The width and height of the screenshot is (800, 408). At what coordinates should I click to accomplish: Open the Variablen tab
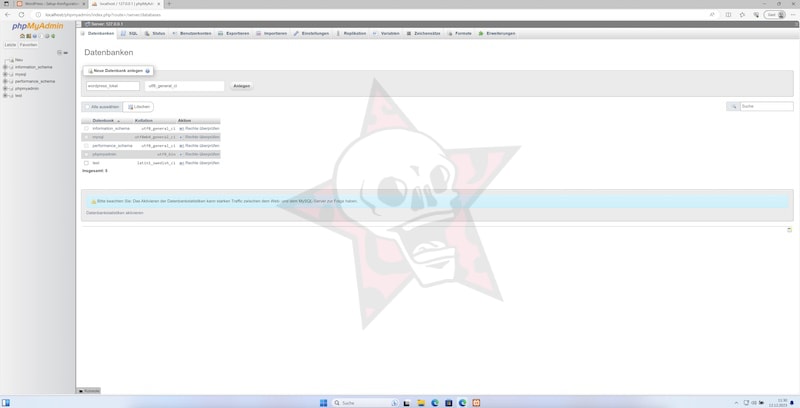[x=386, y=34]
